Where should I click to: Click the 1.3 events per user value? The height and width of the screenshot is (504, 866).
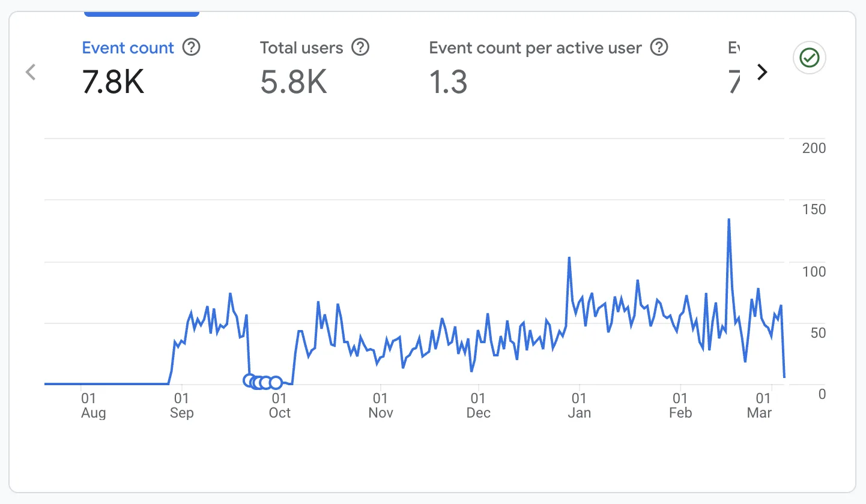tap(448, 82)
